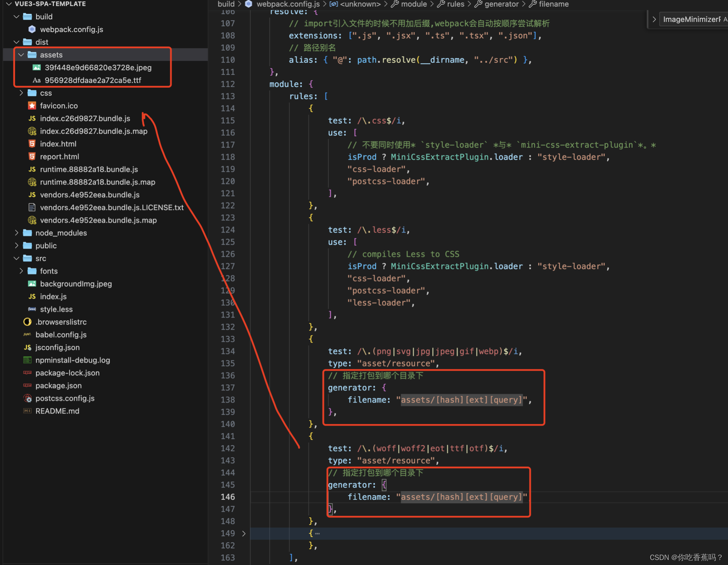Open README.md file
The height and width of the screenshot is (565, 728).
[x=57, y=411]
